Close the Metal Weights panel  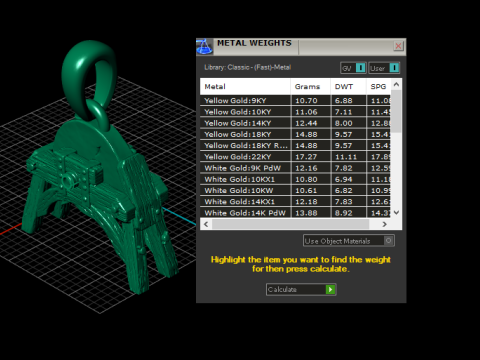398,46
